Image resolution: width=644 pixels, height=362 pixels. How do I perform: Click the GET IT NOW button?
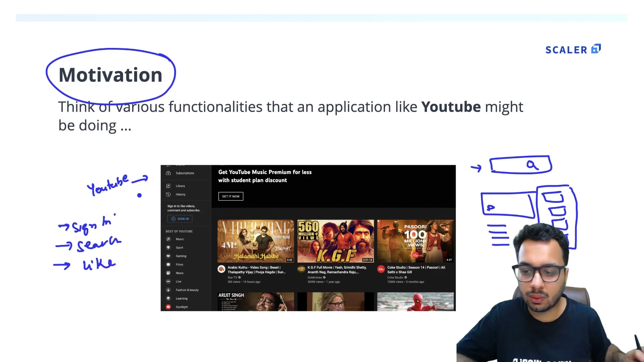(x=231, y=196)
